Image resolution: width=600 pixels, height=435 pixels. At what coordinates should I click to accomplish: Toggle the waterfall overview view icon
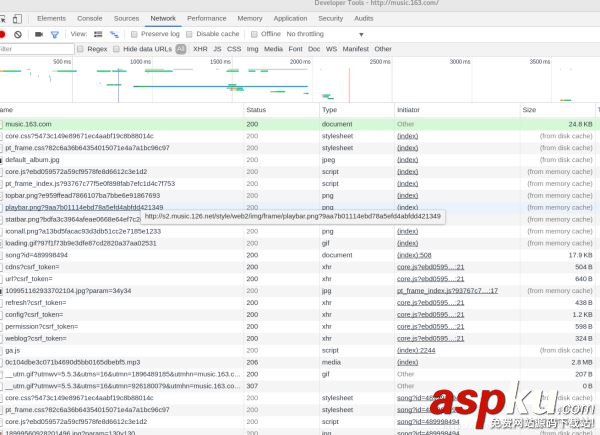pos(114,34)
